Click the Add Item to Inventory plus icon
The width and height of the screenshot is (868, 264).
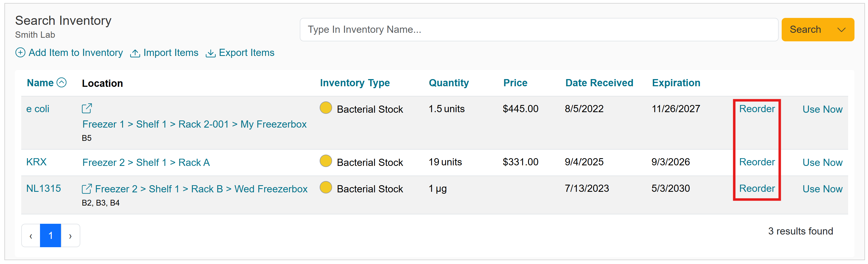pos(20,53)
